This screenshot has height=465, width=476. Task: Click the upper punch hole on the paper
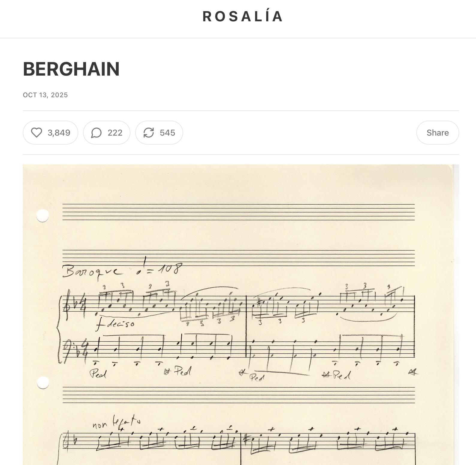coord(43,215)
